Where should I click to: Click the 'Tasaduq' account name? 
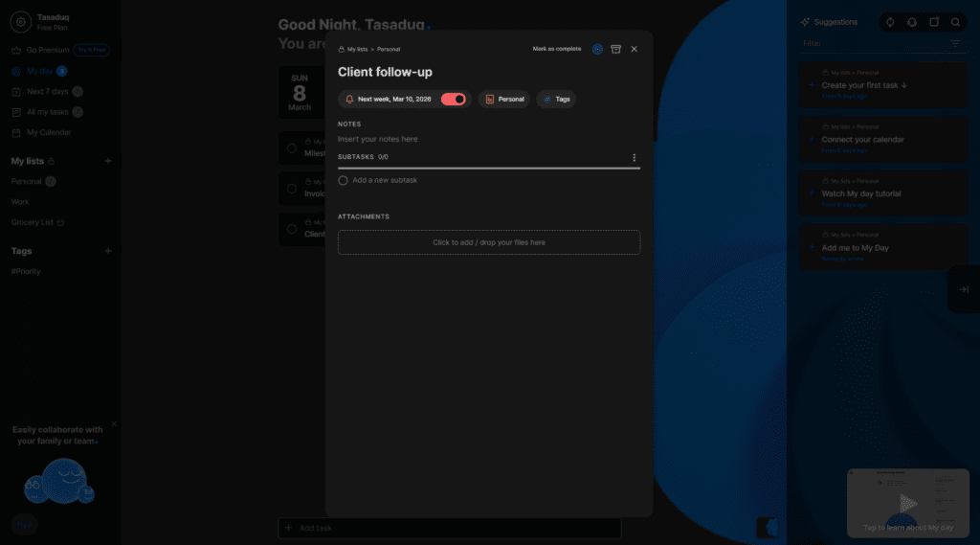coord(54,17)
